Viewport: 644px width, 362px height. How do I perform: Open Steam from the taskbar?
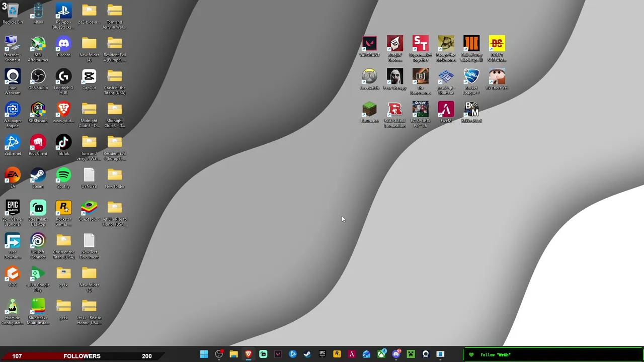click(x=307, y=354)
